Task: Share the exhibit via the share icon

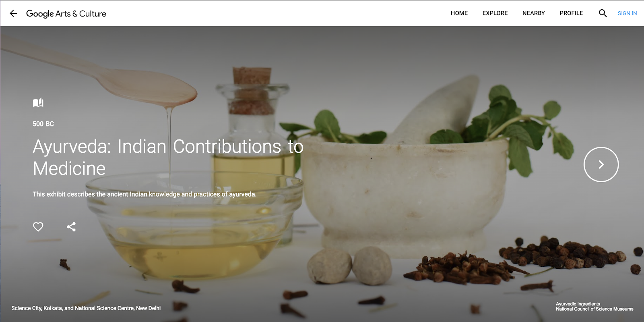Action: 71,227
